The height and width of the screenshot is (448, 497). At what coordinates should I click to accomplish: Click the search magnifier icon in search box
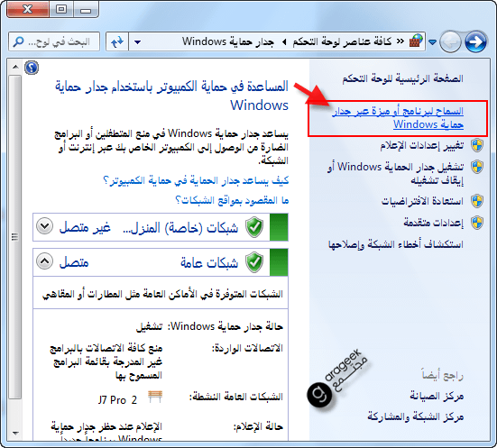[x=18, y=41]
